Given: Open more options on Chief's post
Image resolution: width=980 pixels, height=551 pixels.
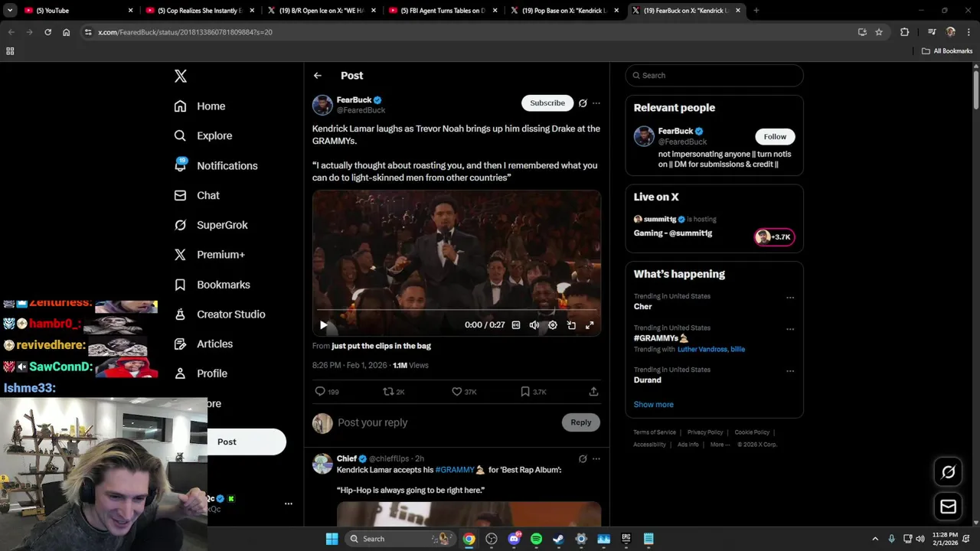Looking at the screenshot, I should (x=596, y=459).
